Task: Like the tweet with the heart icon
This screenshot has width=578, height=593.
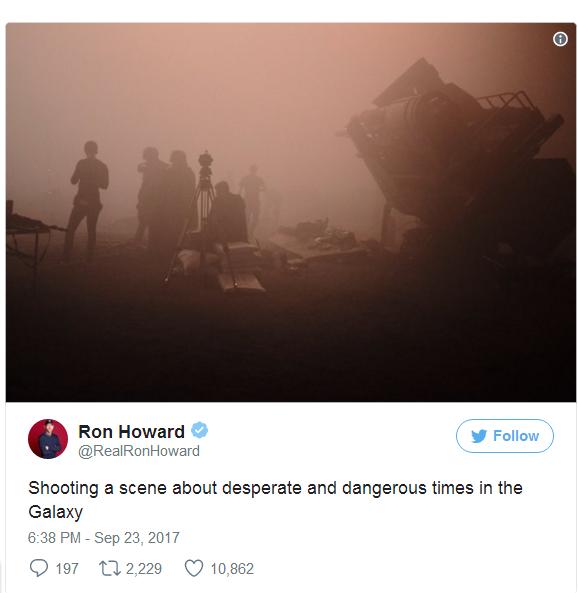Action: click(194, 568)
